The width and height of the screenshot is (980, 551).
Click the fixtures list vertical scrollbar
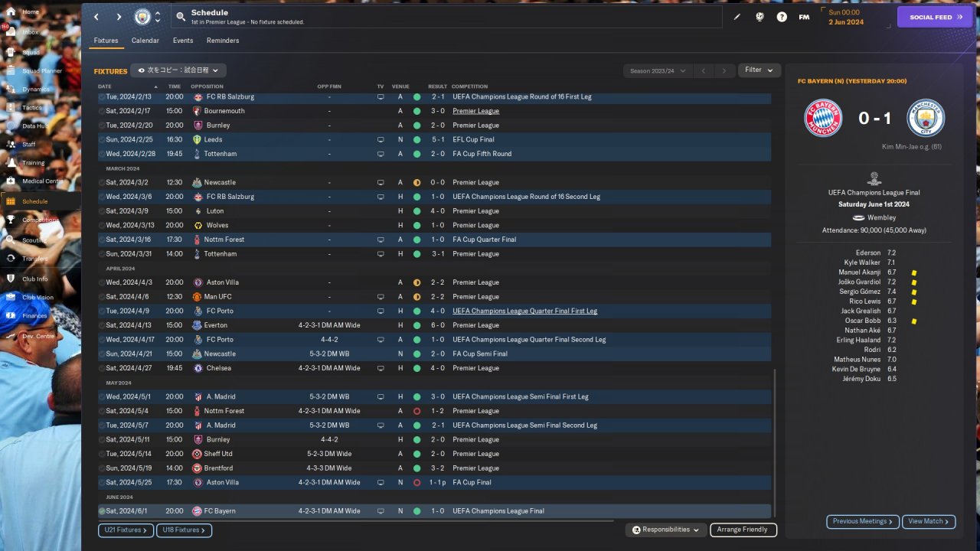(775, 444)
